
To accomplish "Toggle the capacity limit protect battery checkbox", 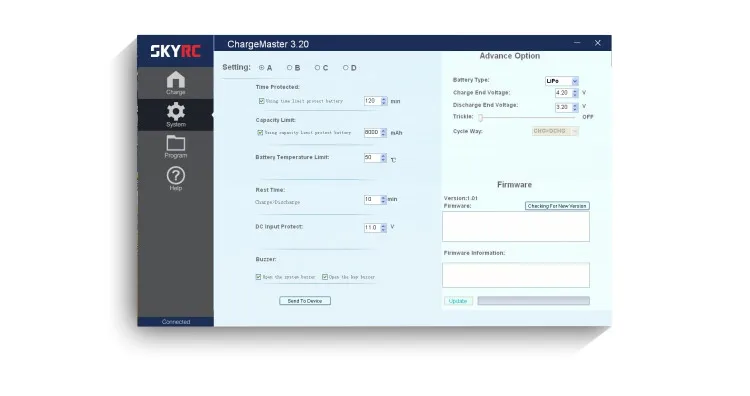I will (x=260, y=132).
